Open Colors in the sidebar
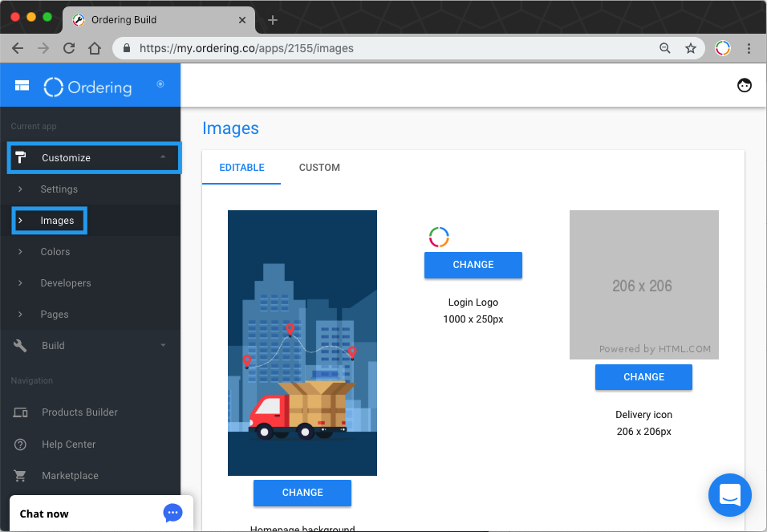The width and height of the screenshot is (767, 532). tap(55, 252)
